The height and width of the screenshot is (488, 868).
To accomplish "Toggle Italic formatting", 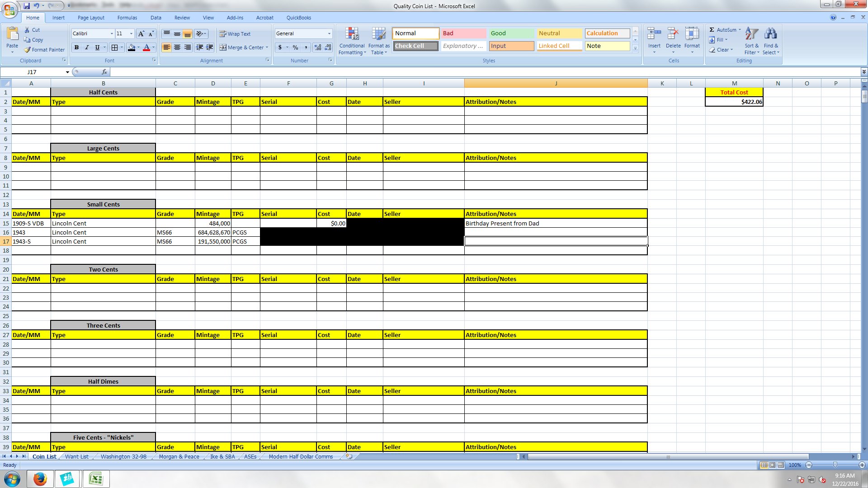I will (x=87, y=47).
